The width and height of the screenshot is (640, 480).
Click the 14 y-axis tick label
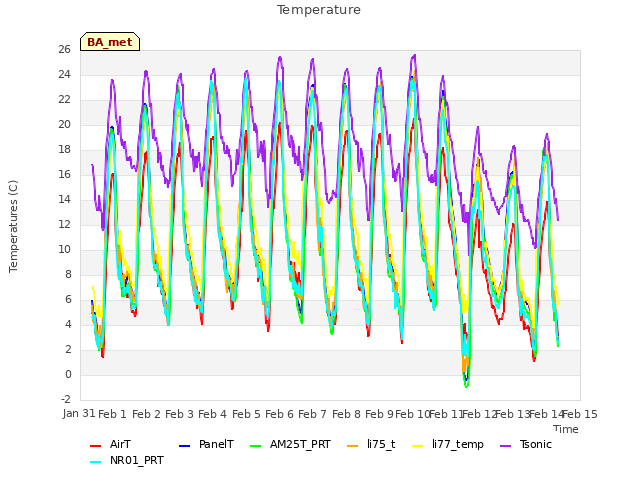64,199
